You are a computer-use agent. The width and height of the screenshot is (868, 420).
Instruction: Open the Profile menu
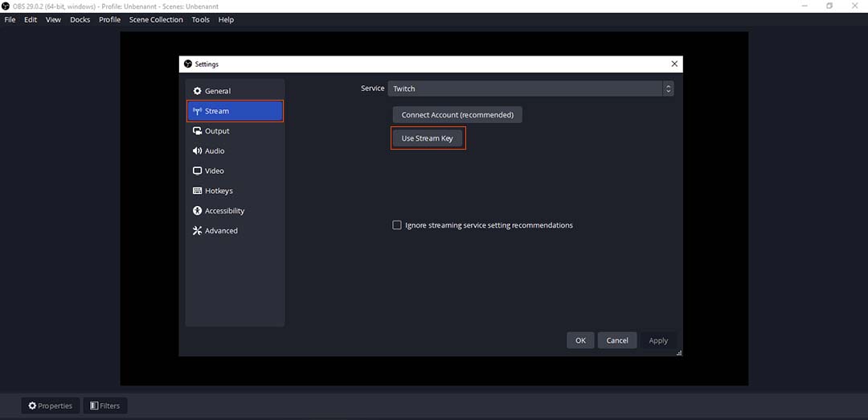tap(109, 19)
